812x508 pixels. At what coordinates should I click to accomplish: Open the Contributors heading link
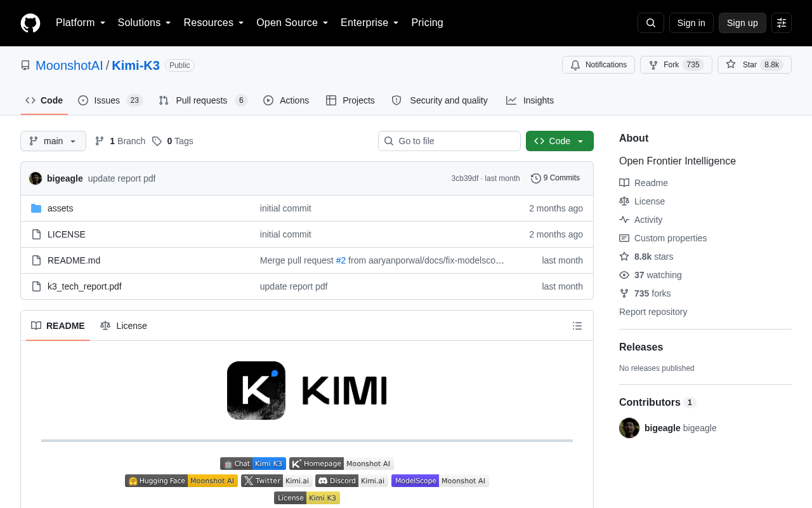(657, 403)
